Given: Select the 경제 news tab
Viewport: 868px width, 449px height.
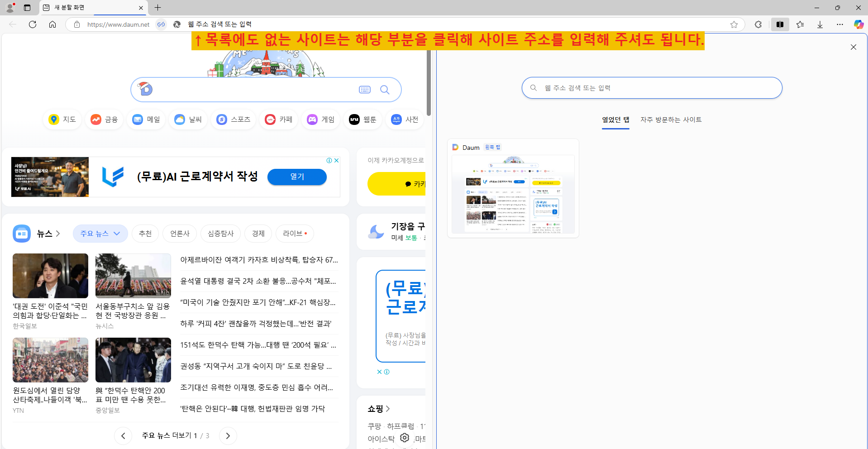Looking at the screenshot, I should click(258, 234).
